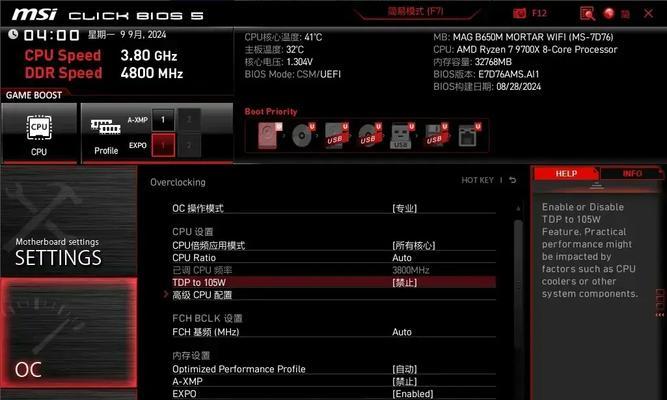Screen dimensions: 667x400
Task: Switch to the HELP tab
Action: [x=566, y=174]
